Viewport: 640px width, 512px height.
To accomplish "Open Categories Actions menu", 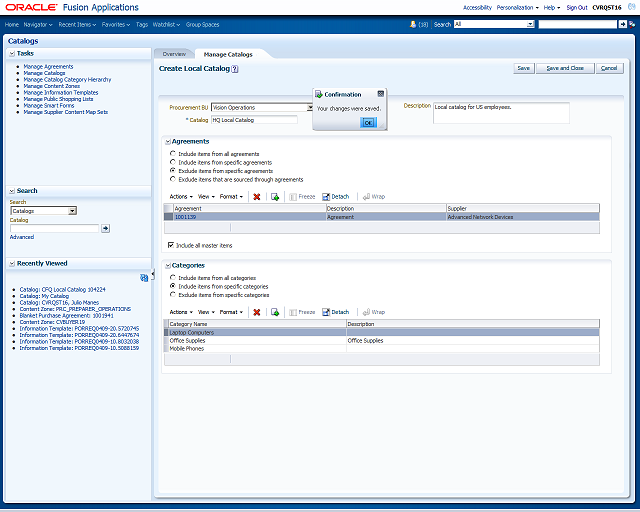I will (x=181, y=312).
